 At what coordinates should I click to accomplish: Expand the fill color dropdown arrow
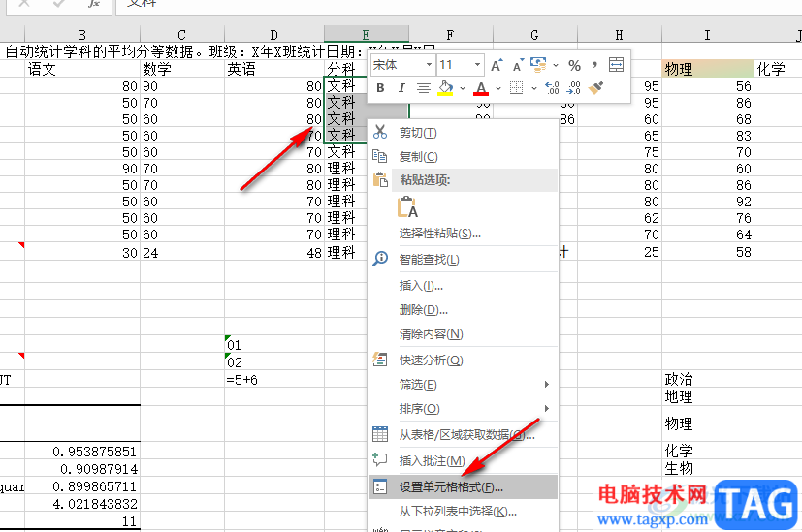(463, 88)
